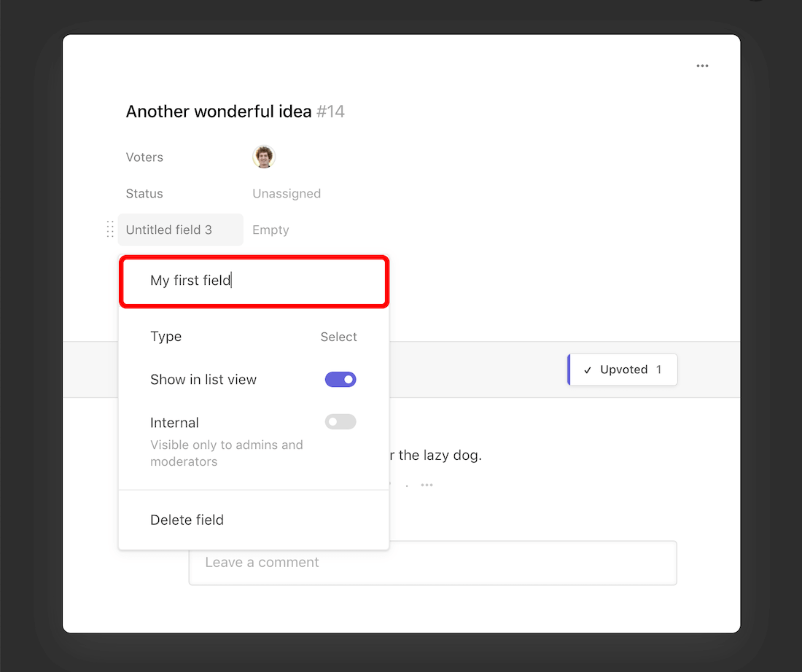The image size is (802, 672).
Task: Click the idea number #14
Action: pos(330,112)
